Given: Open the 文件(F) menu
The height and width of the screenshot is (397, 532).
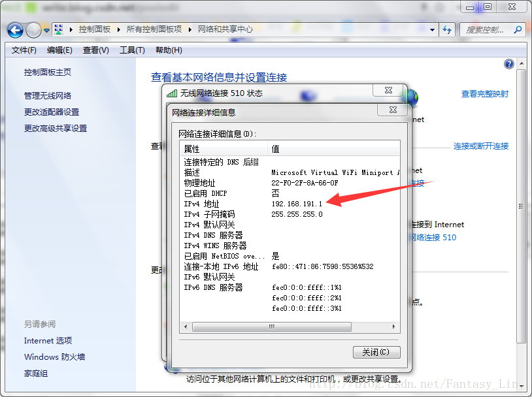Looking at the screenshot, I should click(24, 50).
